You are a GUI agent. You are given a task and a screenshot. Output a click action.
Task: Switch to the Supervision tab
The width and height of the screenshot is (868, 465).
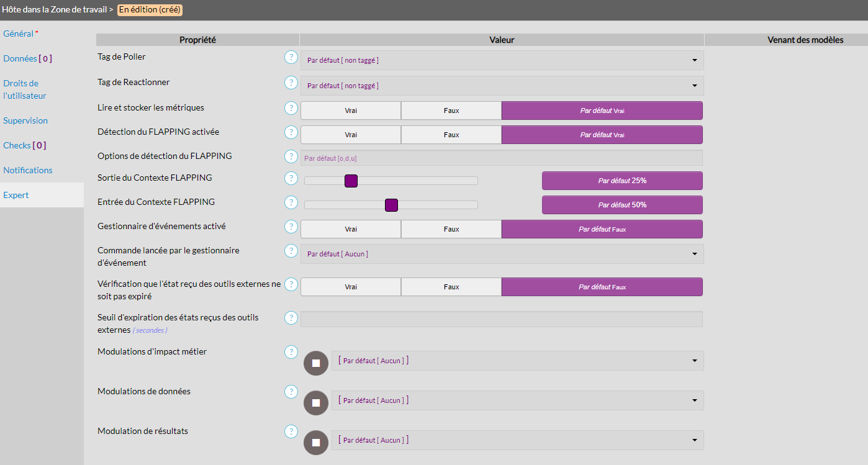[25, 120]
